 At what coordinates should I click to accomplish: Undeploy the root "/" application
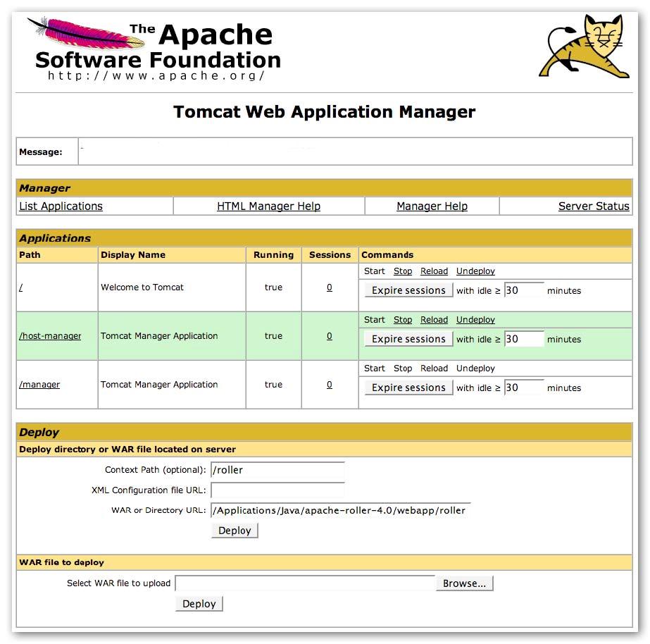[475, 271]
